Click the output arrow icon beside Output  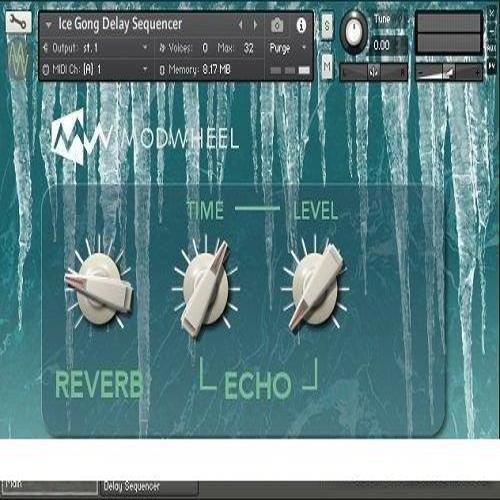[x=46, y=48]
